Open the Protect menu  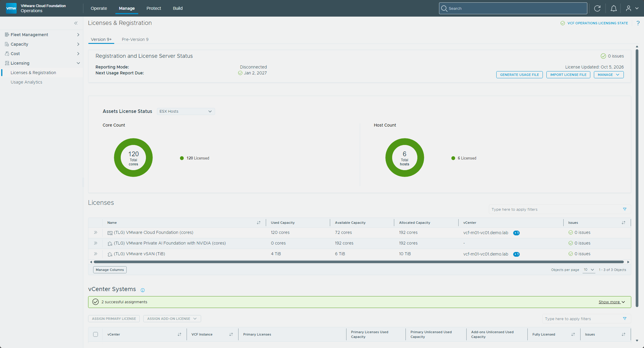(x=154, y=8)
